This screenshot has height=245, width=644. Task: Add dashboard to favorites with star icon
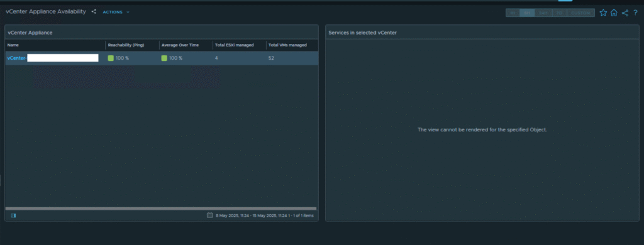point(603,13)
